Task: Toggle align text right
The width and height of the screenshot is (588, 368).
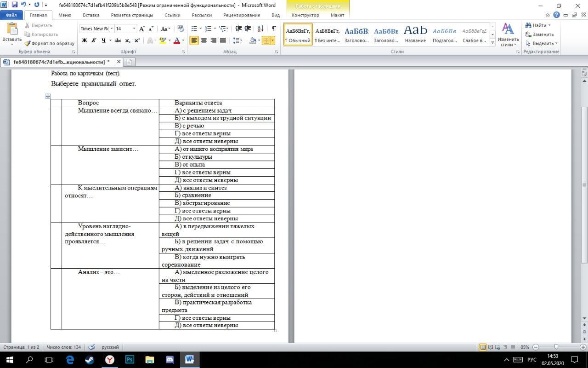Action: (x=213, y=40)
